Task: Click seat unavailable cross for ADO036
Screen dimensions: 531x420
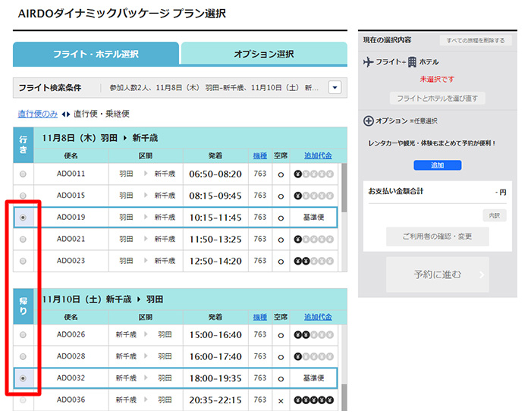Action: click(x=281, y=401)
